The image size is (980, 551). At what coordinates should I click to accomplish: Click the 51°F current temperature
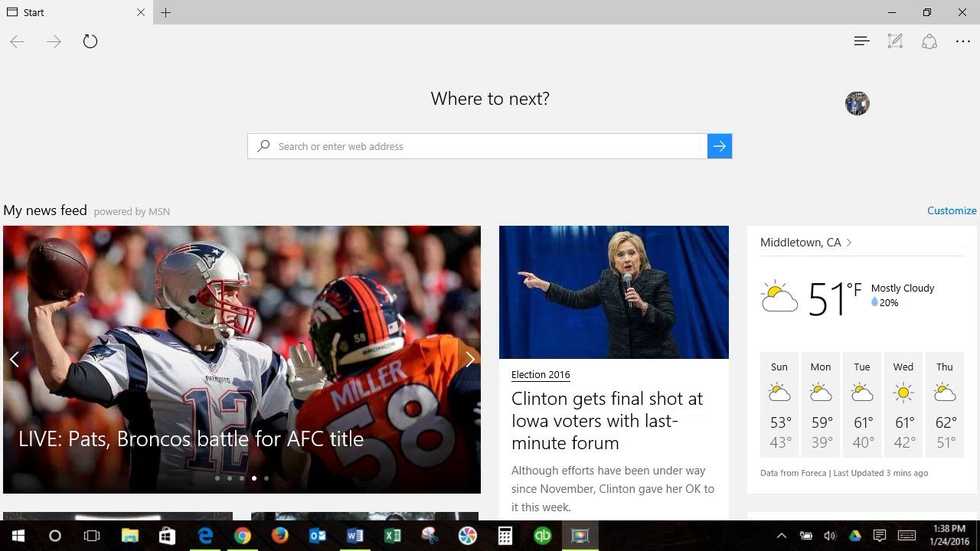pyautogui.click(x=835, y=298)
